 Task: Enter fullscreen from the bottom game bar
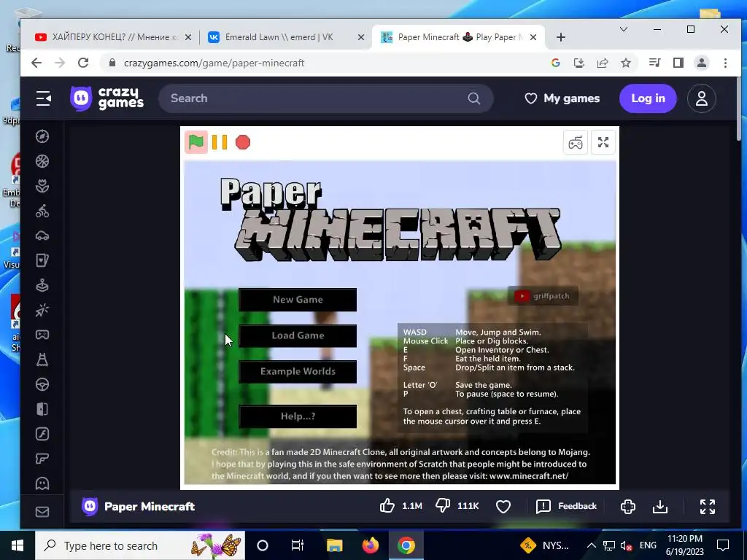point(708,506)
